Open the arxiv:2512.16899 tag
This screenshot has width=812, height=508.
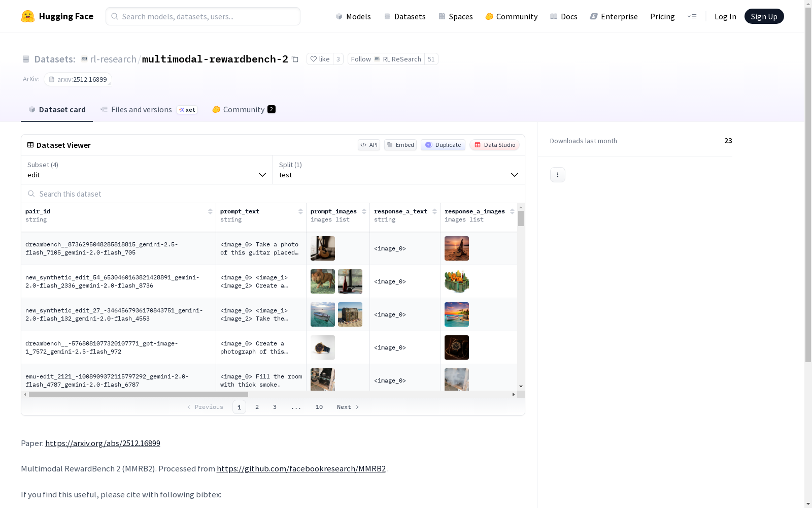point(78,79)
